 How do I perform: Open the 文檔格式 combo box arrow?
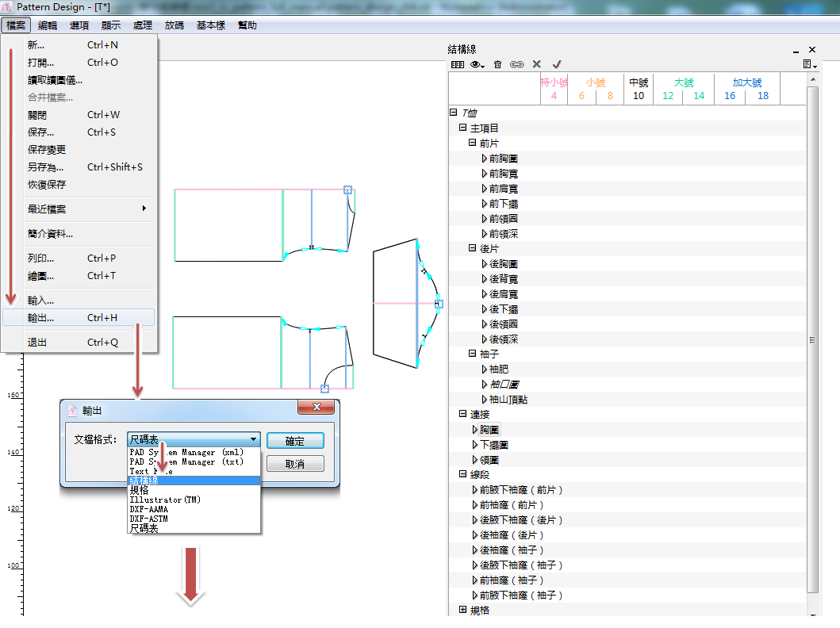(x=253, y=439)
